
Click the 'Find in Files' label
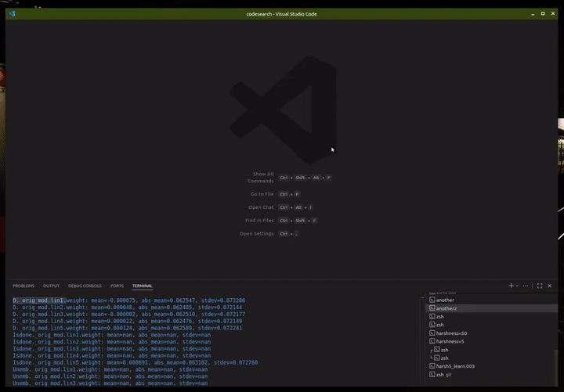point(259,221)
